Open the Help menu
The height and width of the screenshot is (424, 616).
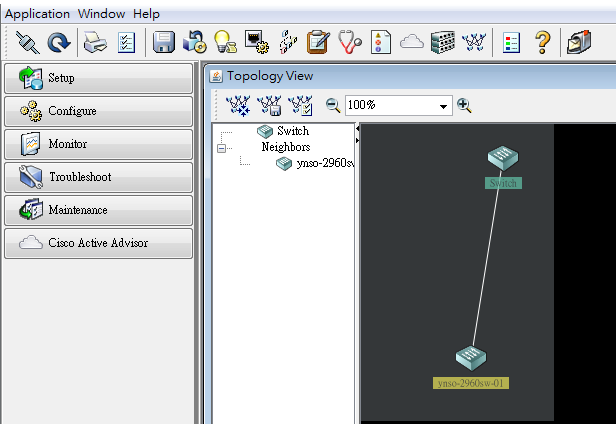(146, 14)
